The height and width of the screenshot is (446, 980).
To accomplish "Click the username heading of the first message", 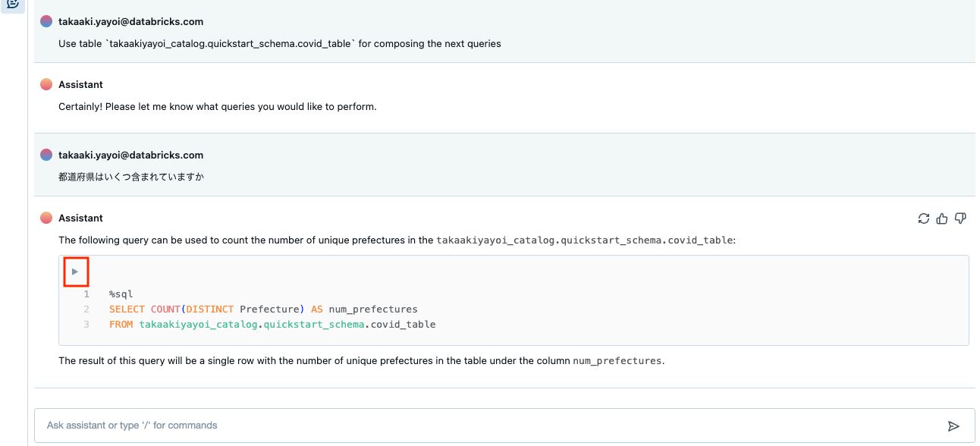I will point(130,22).
